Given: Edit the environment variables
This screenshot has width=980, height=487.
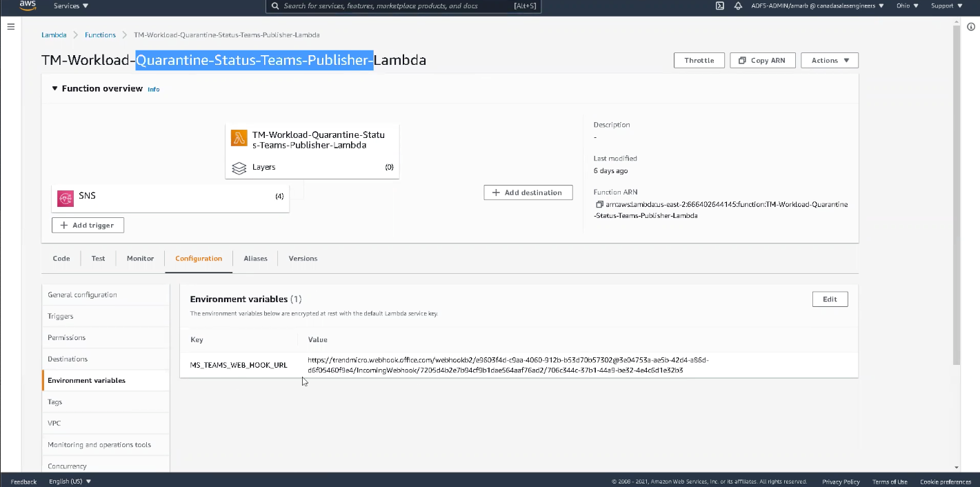Looking at the screenshot, I should [x=830, y=299].
